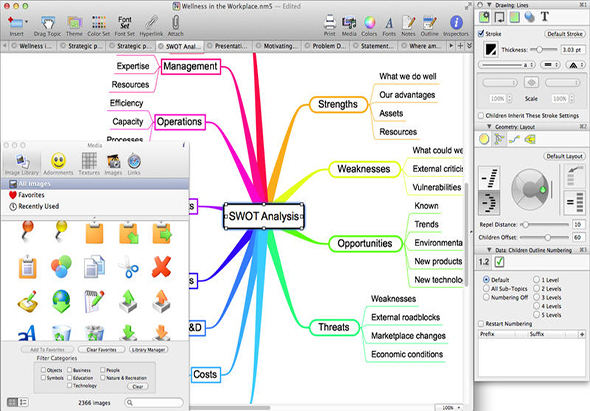
Task: Switch to the Statement... tab
Action: pos(373,46)
